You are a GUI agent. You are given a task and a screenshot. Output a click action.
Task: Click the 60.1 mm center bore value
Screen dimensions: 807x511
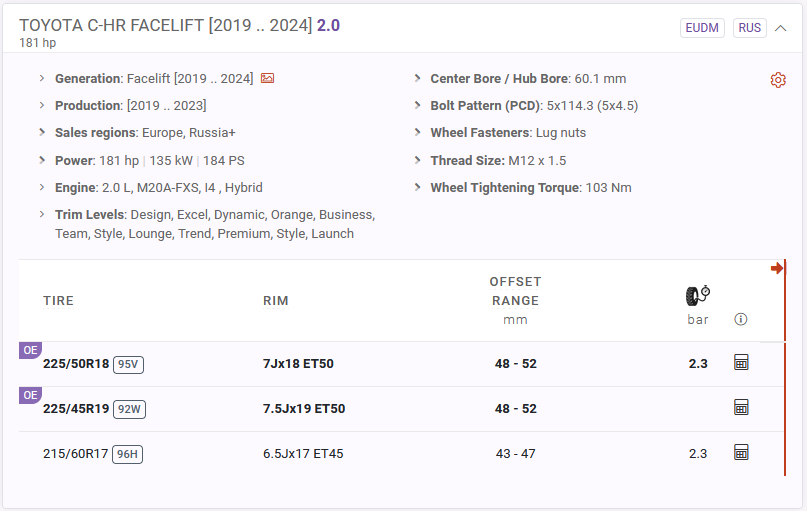point(600,78)
